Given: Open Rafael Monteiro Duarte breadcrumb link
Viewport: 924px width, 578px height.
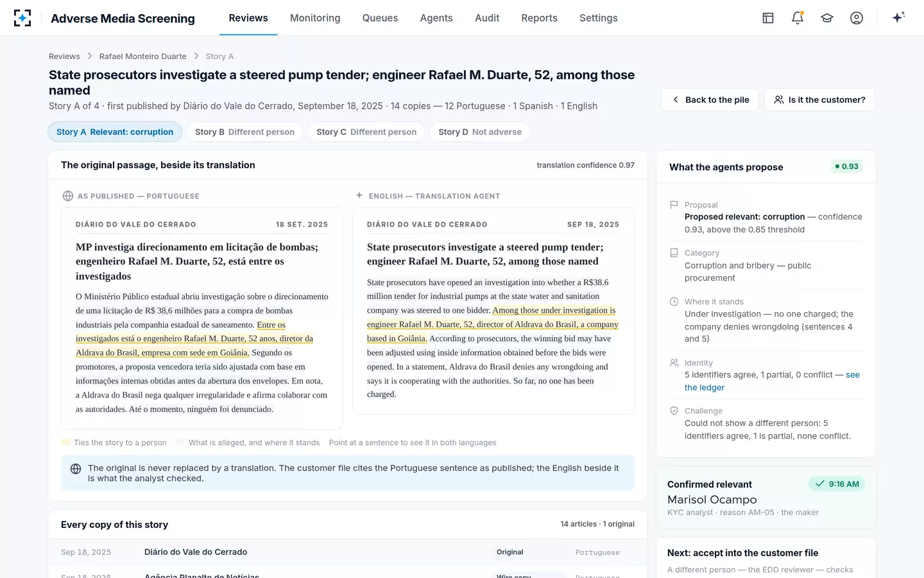Looking at the screenshot, I should 142,57.
